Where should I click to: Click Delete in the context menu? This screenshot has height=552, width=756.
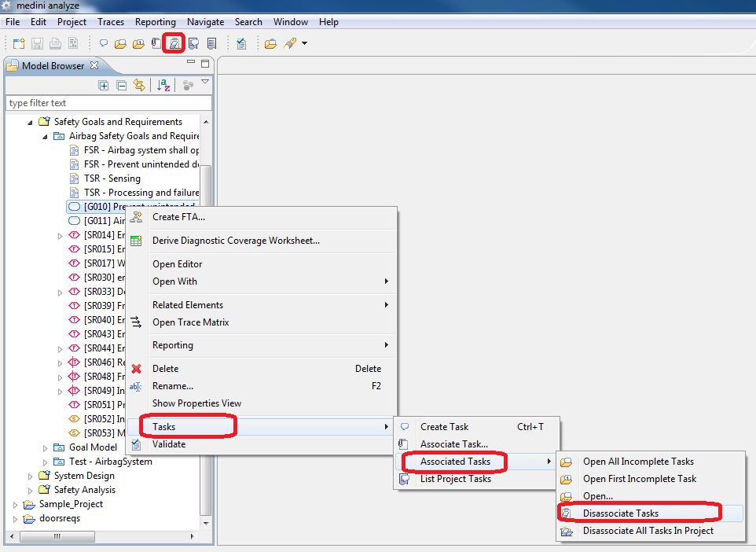(165, 369)
